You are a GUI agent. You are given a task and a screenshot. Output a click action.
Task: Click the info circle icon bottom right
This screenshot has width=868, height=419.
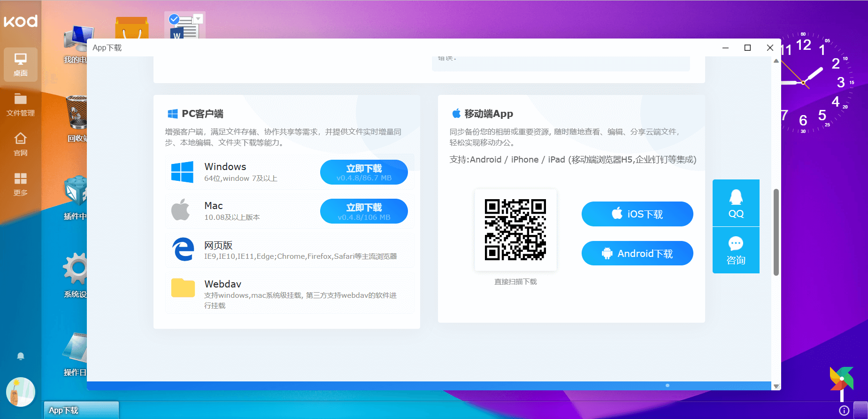point(844,411)
